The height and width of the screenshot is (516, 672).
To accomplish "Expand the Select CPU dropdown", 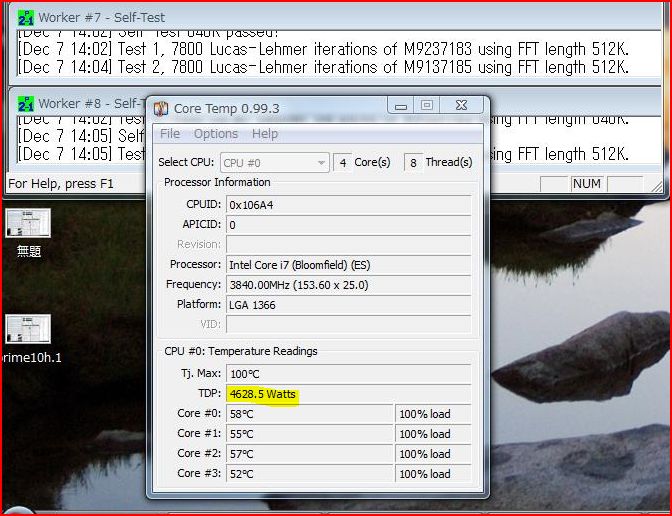I will 275,163.
